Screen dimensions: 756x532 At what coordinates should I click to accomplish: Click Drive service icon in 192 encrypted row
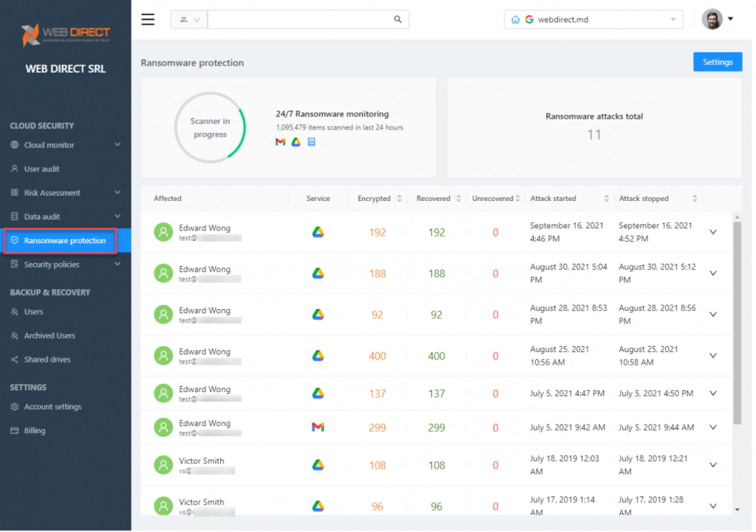click(318, 232)
